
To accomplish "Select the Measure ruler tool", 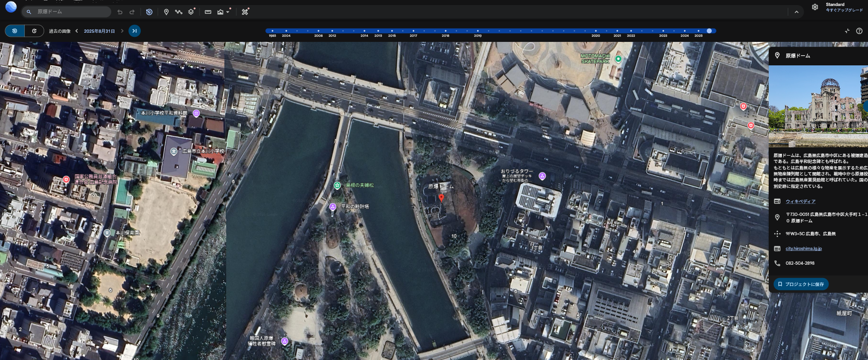I will [x=208, y=12].
